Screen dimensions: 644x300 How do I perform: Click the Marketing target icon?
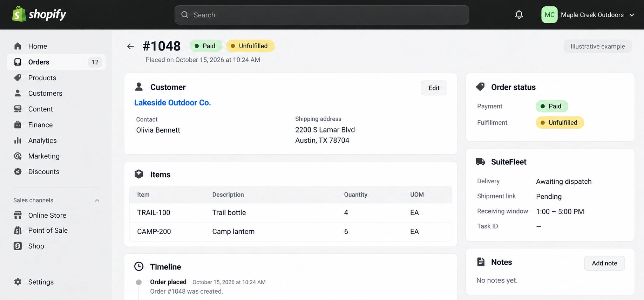click(x=18, y=156)
